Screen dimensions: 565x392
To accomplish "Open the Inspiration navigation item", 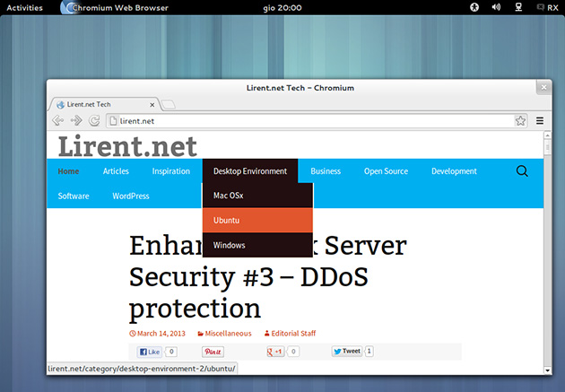I will pyautogui.click(x=170, y=171).
